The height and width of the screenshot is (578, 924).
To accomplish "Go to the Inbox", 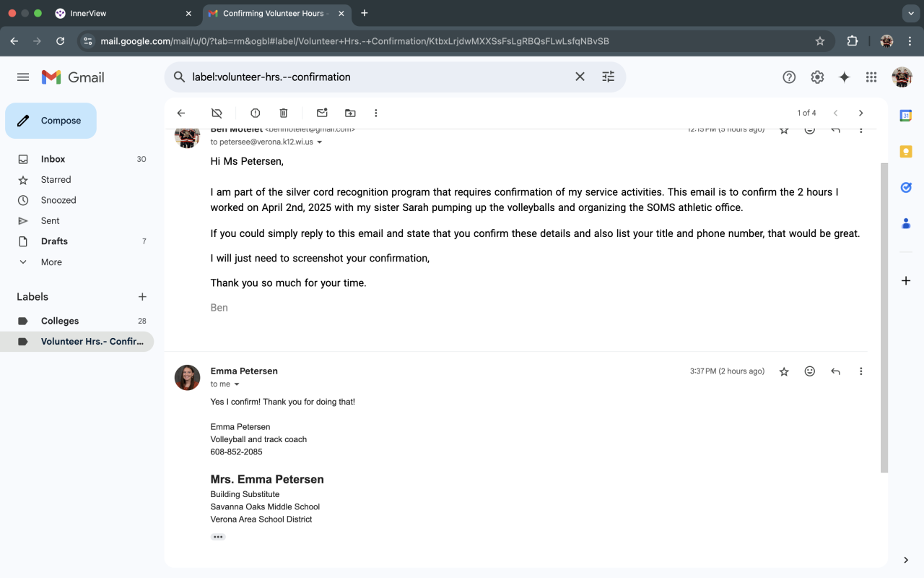I will (53, 159).
